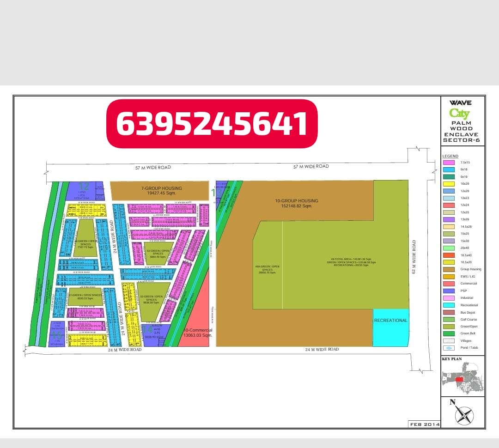This screenshot has width=499, height=448.
Task: Click the 49A-Green / Open Spaces area
Action: [267, 269]
